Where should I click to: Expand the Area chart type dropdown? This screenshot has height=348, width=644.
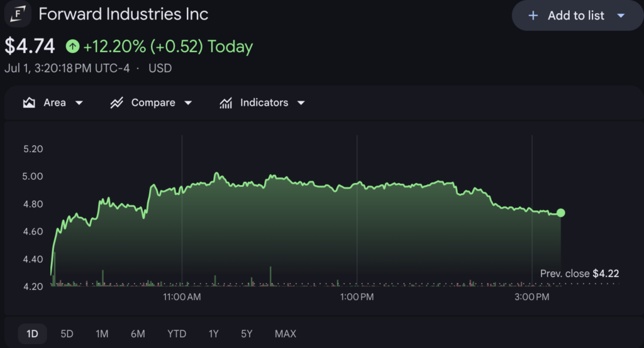point(79,103)
